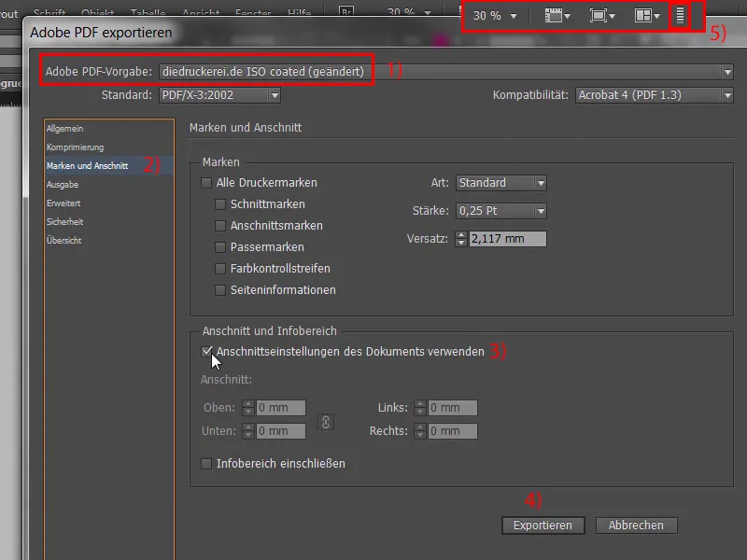This screenshot has height=560, width=747.
Task: Click the Exportieren button
Action: (x=543, y=525)
